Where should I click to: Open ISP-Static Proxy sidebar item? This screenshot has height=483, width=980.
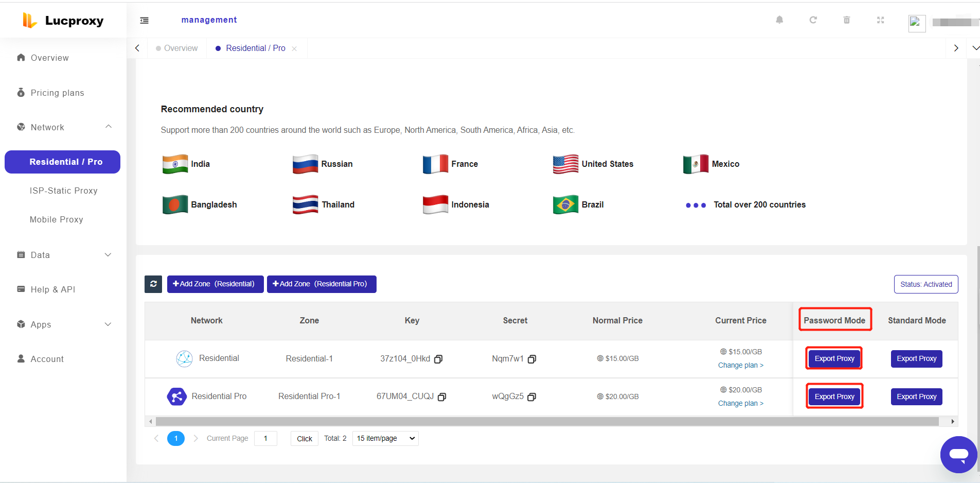pos(63,191)
